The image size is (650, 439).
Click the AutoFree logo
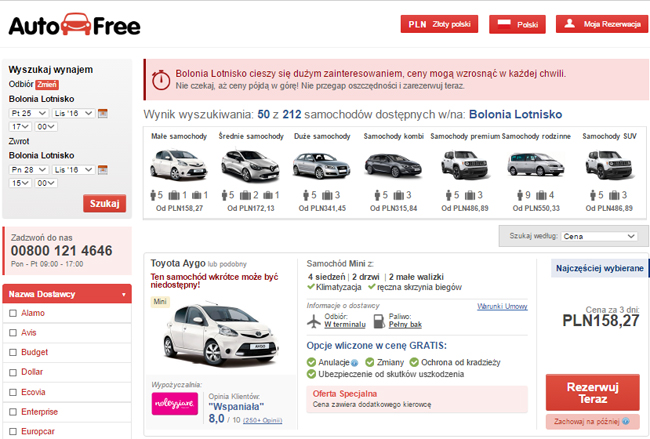click(x=75, y=25)
